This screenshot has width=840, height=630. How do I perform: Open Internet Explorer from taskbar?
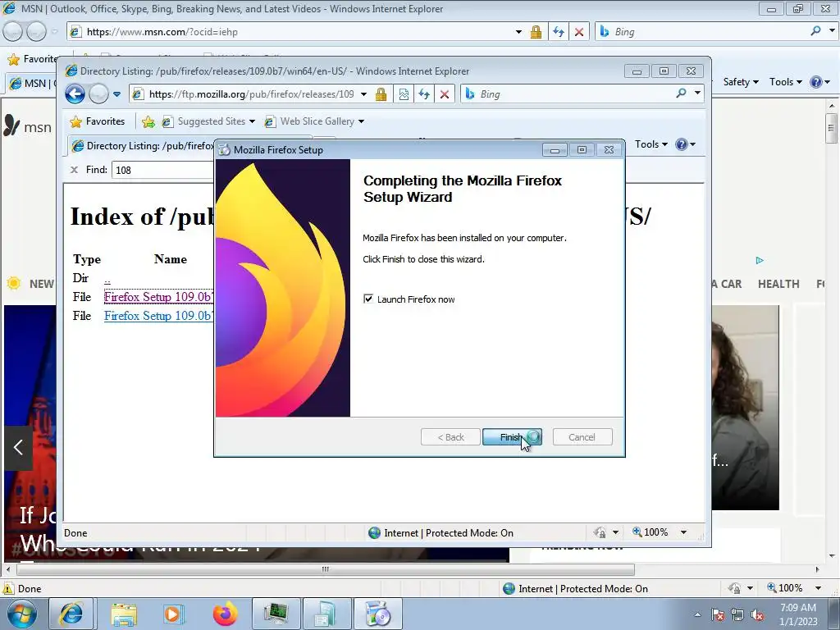pos(71,614)
